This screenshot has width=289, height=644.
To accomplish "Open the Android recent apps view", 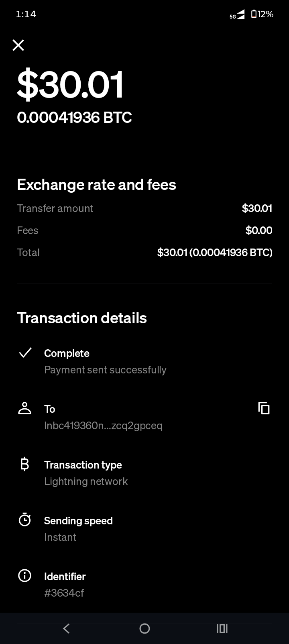I will (222, 628).
